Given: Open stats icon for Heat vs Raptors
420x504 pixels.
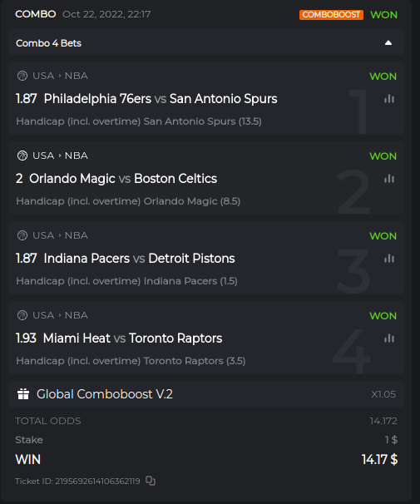Looking at the screenshot, I should (x=389, y=338).
